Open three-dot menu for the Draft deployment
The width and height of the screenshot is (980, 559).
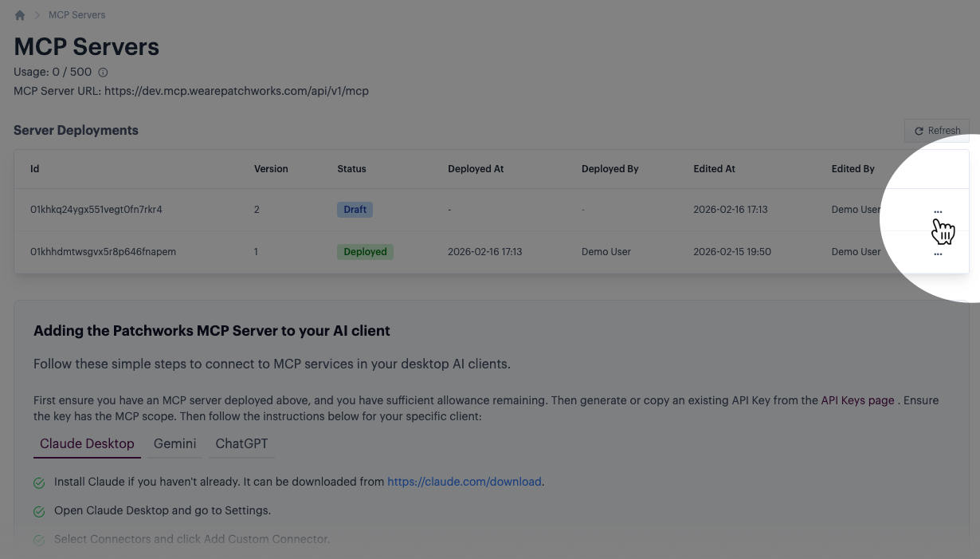point(938,212)
